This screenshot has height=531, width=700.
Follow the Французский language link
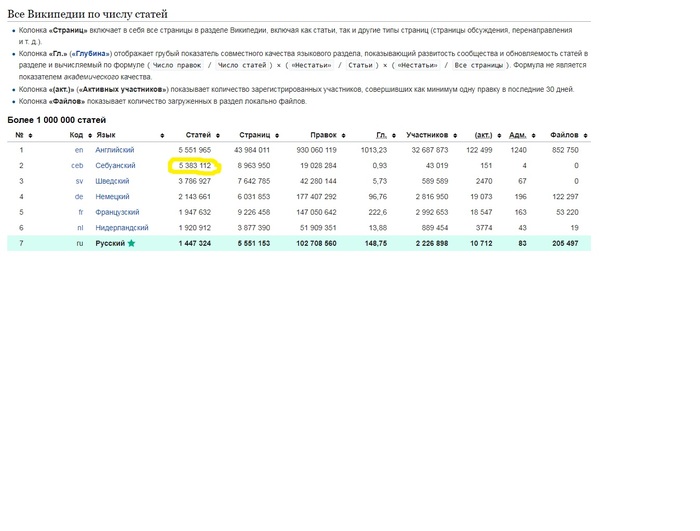(x=117, y=212)
